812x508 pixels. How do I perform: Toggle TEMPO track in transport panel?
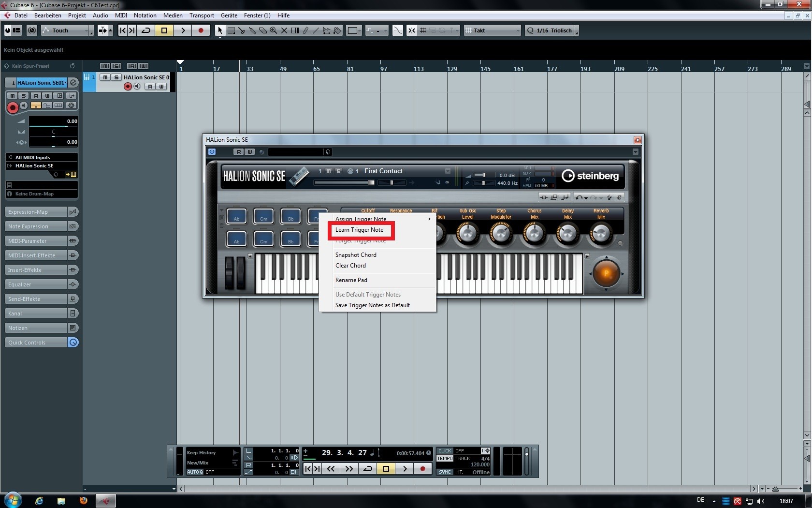point(445,459)
